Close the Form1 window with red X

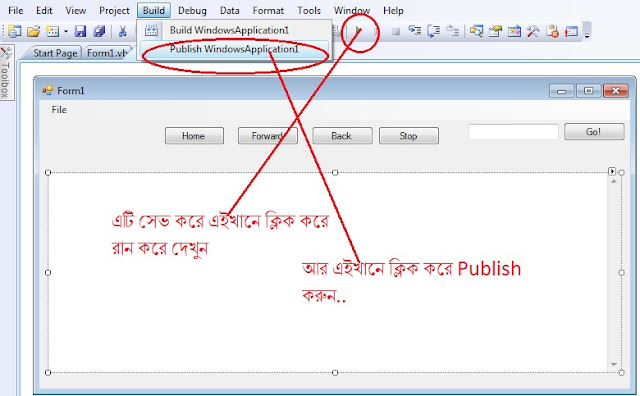point(616,91)
